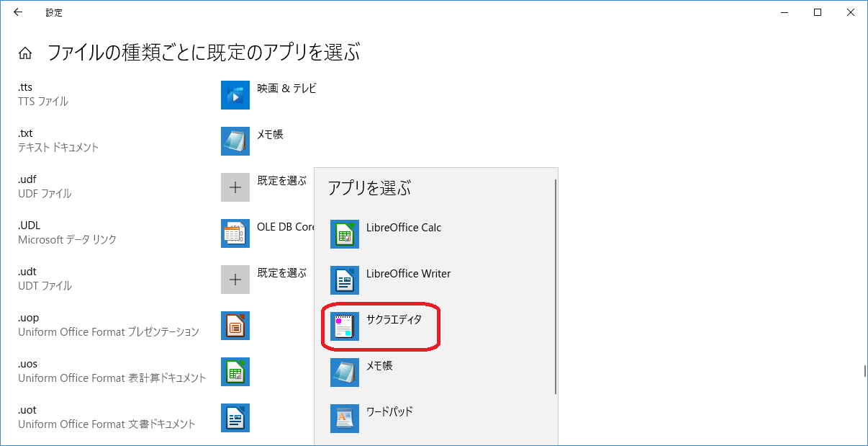Screen dimensions: 868x446
Task: Click the 映画 & テレビ app icon for .tts
Action: point(235,95)
